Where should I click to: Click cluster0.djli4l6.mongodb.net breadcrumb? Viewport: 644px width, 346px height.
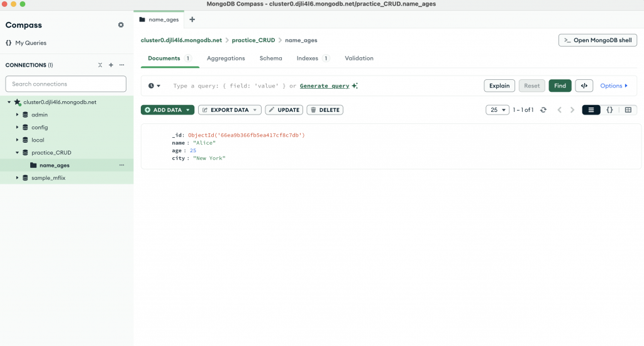point(181,40)
